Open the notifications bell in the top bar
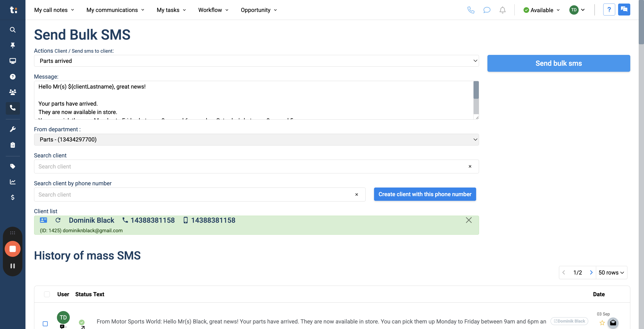 (x=502, y=10)
